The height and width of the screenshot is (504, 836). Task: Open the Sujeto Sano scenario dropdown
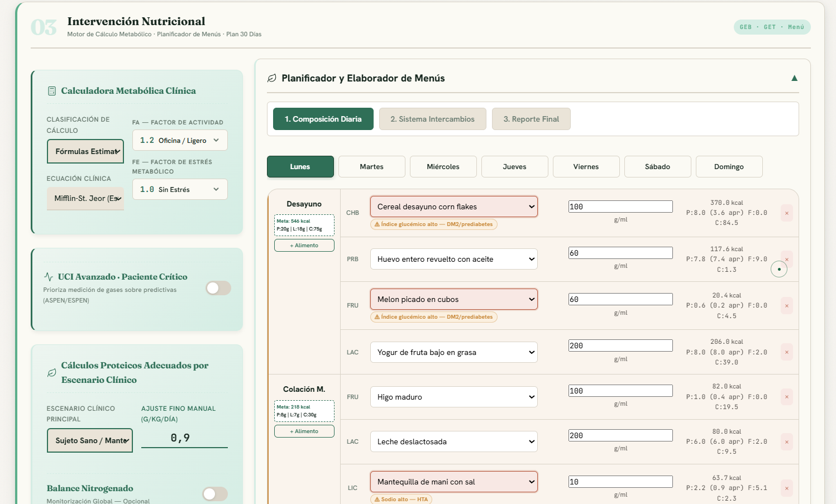pyautogui.click(x=90, y=440)
